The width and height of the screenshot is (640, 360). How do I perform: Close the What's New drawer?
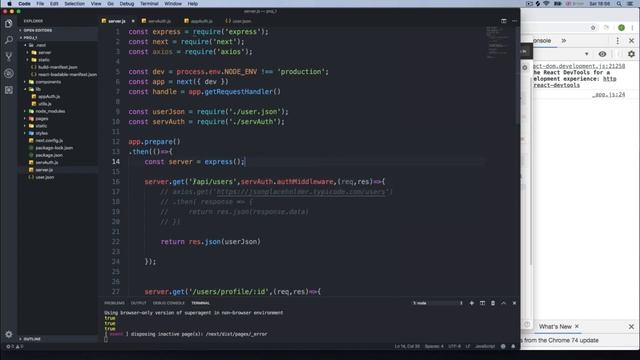(631, 327)
